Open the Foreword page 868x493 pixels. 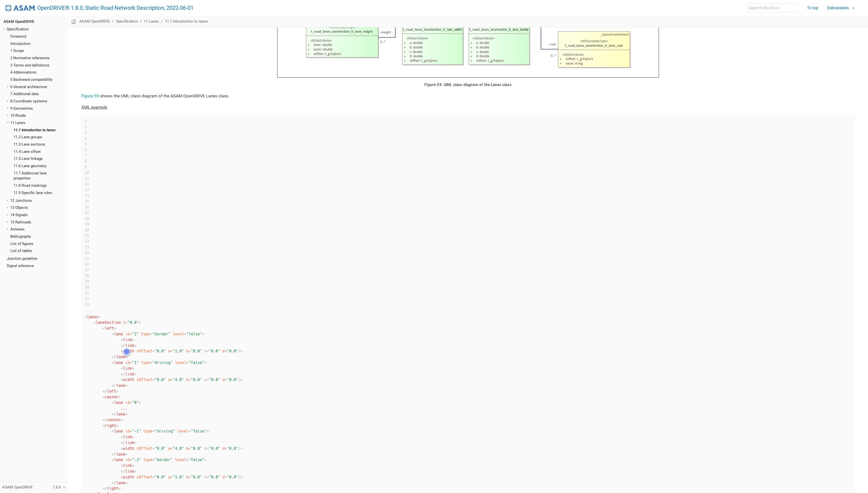pos(18,36)
